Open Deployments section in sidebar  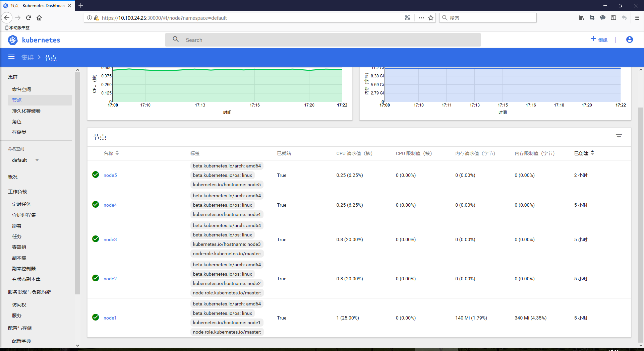(17, 226)
